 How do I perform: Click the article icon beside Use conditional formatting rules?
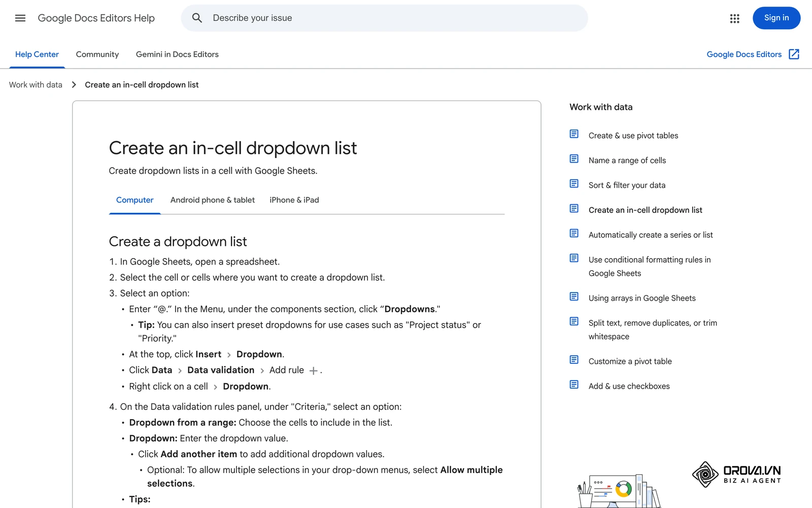coord(574,259)
